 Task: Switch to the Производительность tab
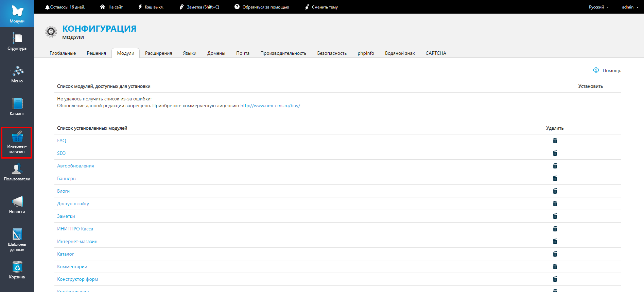(x=283, y=53)
